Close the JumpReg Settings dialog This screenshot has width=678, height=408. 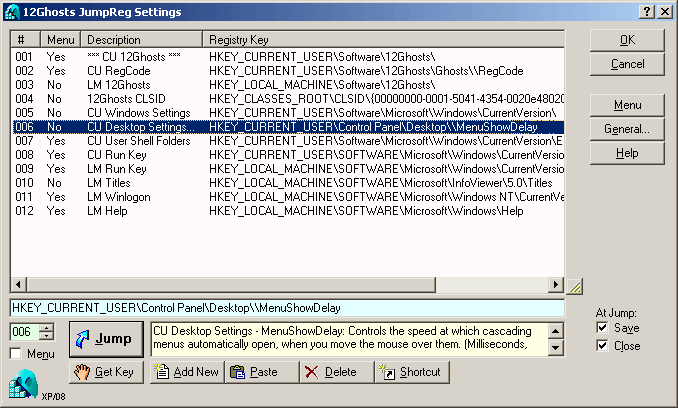(665, 12)
